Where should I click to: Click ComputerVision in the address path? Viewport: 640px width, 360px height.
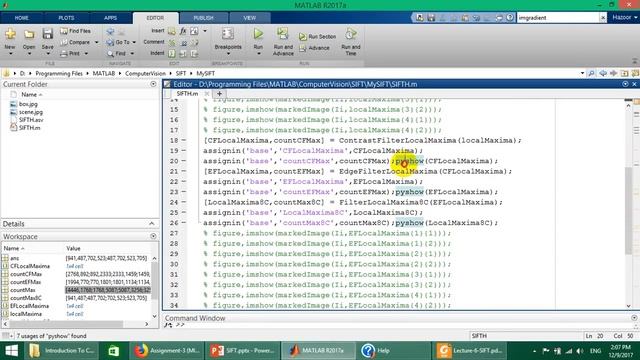[145, 73]
